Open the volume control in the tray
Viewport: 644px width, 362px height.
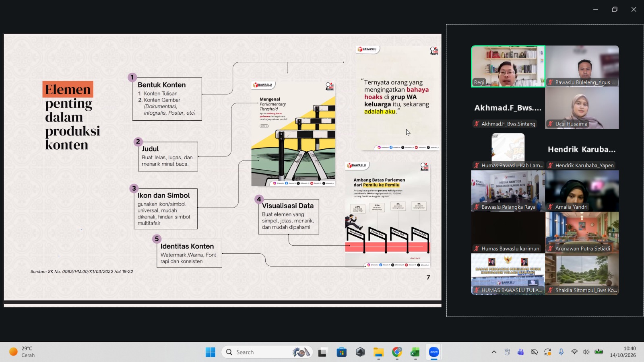click(586, 352)
